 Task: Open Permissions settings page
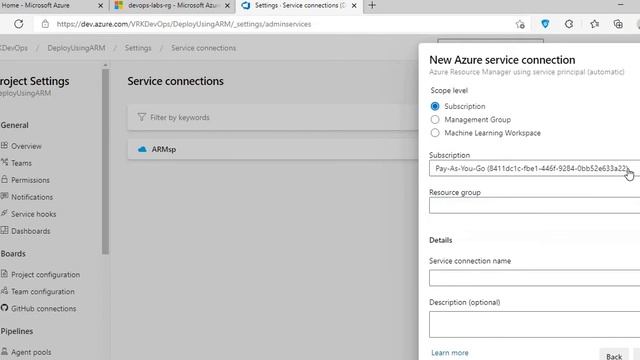(x=30, y=180)
